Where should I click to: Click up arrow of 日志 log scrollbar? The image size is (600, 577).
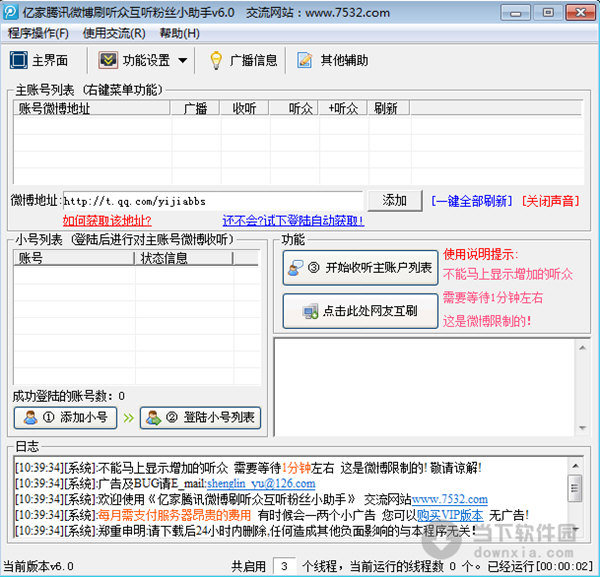tap(575, 466)
